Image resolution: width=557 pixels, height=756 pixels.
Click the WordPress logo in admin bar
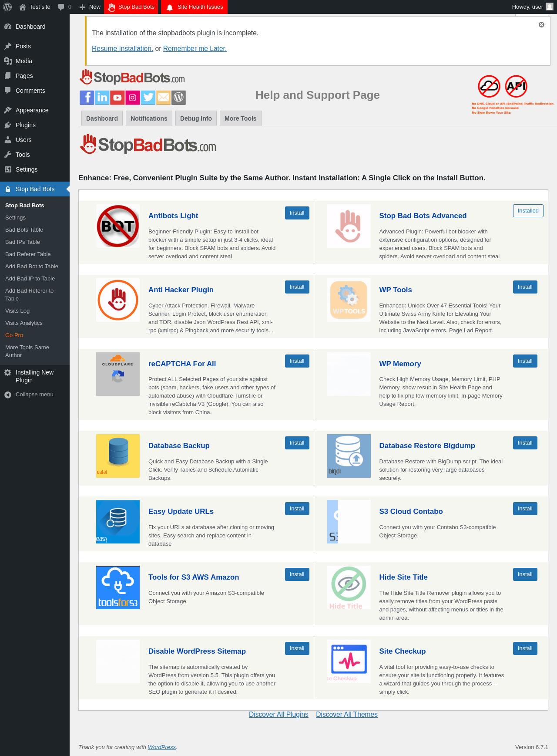coord(7,7)
